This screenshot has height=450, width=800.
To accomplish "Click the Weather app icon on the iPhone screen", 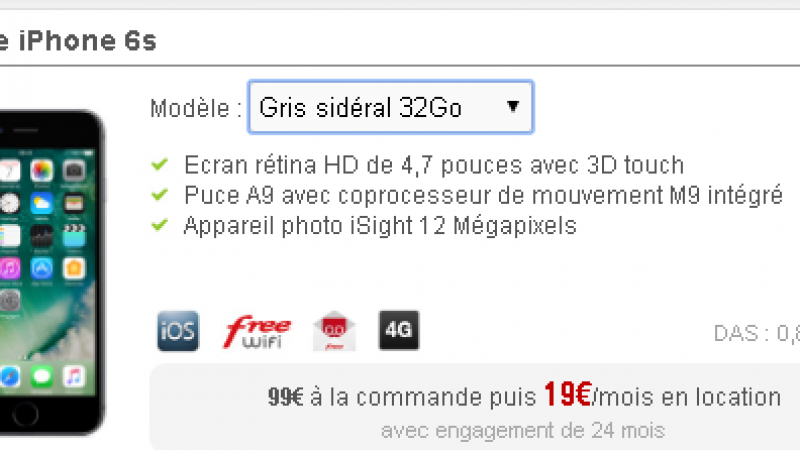I will (42, 204).
